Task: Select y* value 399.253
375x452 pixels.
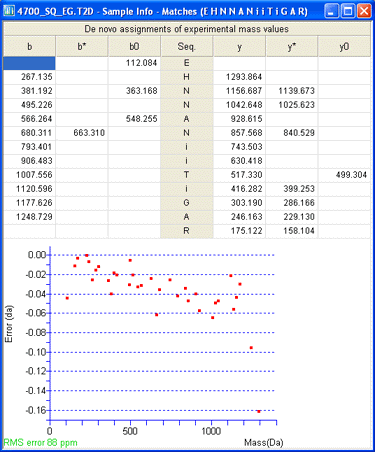Action: 299,189
